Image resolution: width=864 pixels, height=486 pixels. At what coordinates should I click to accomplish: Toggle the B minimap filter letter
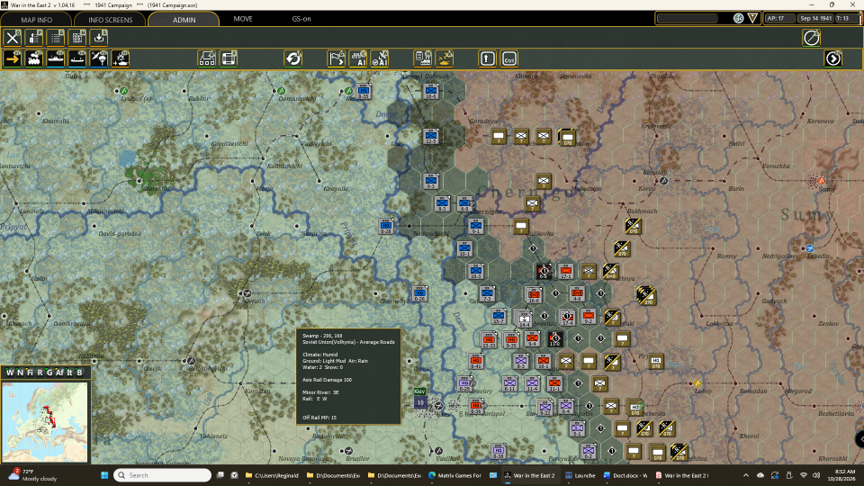point(79,372)
